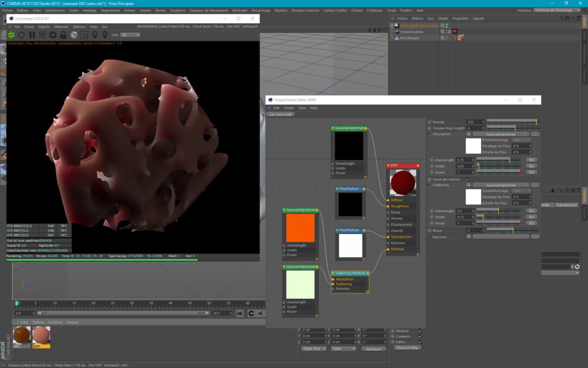Open the Chn DL channel dropdown
This screenshot has width=588, height=368.
point(130,35)
